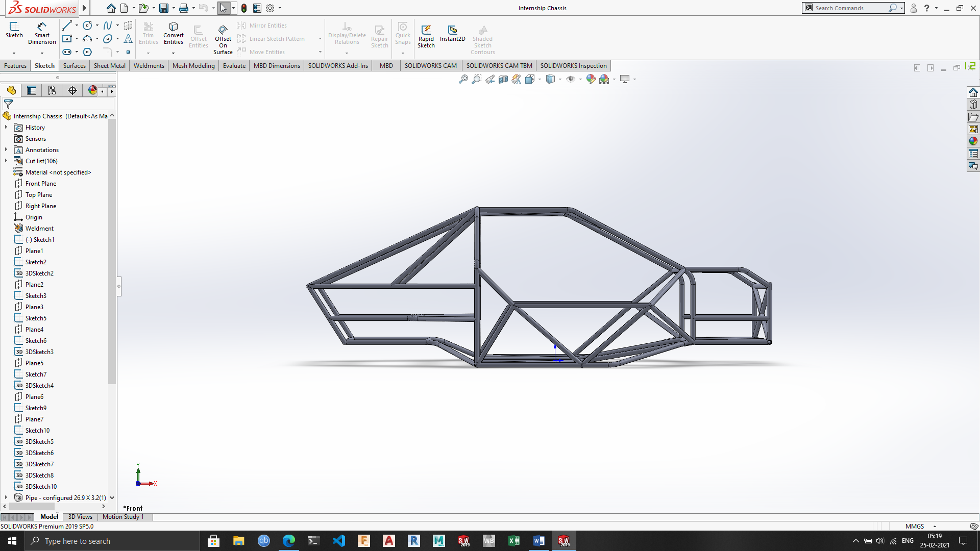This screenshot has width=980, height=551.
Task: Click the Zoom to Fit icon
Action: (x=463, y=79)
